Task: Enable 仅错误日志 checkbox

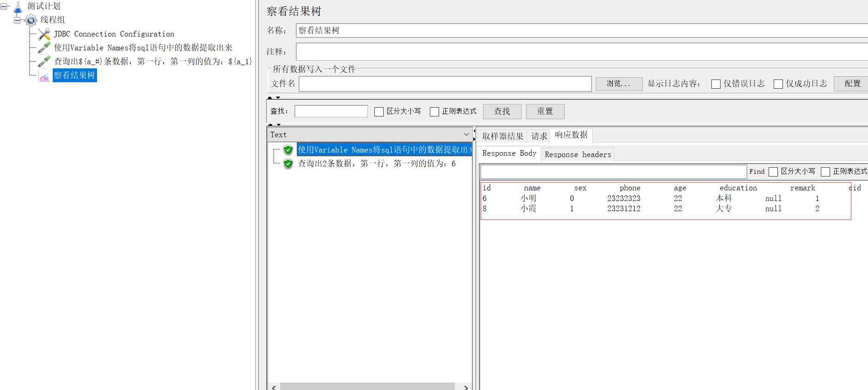Action: [716, 84]
